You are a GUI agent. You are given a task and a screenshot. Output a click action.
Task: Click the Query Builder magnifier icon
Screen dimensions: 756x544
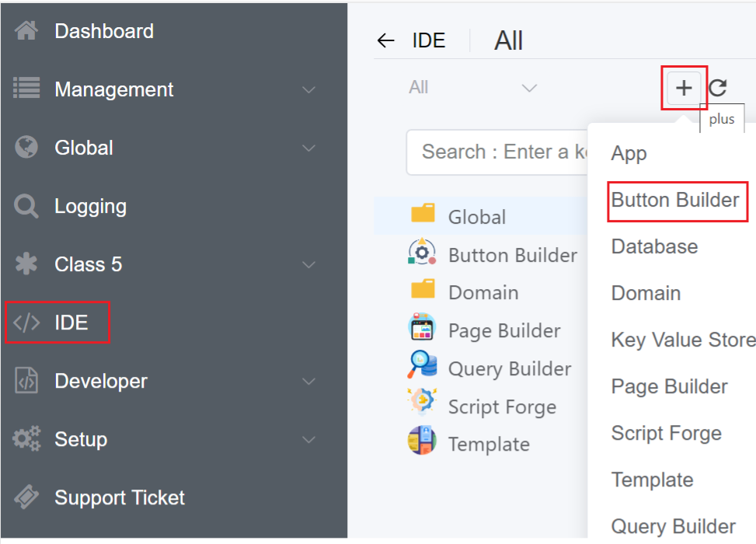pos(422,367)
